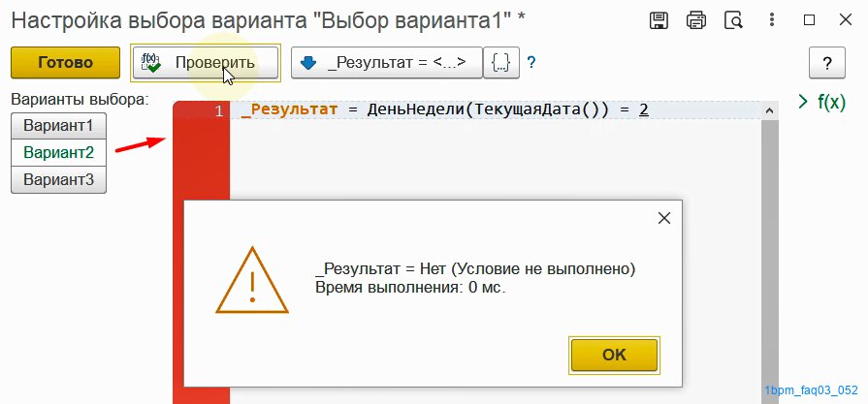Click the warning triangle icon in dialog
The width and height of the screenshot is (868, 404).
pyautogui.click(x=252, y=281)
